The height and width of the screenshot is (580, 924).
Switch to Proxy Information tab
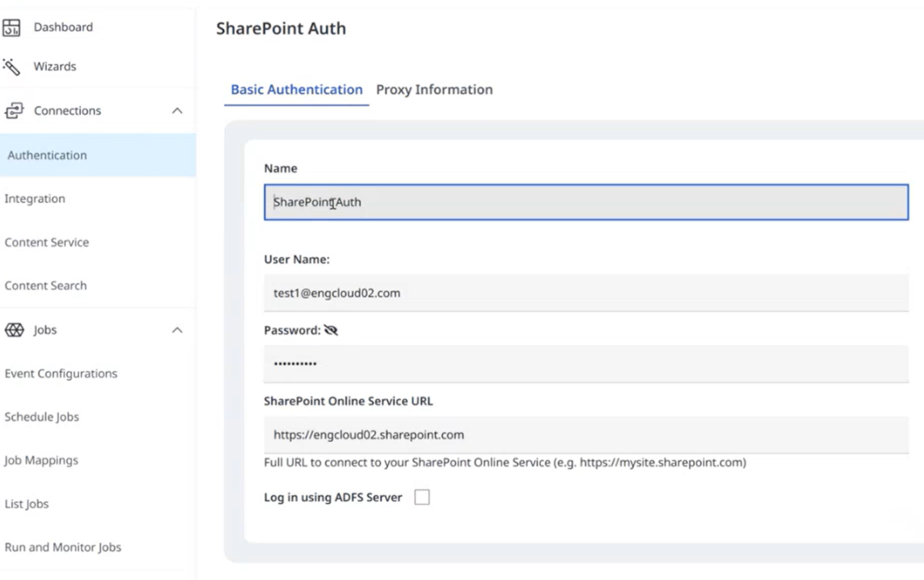pyautogui.click(x=434, y=89)
